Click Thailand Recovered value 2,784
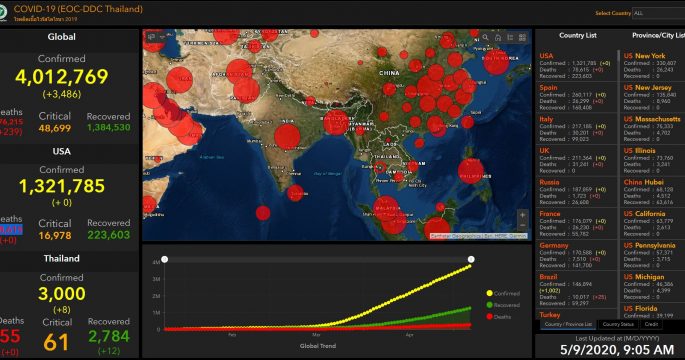This screenshot has width=685, height=360. 109,336
